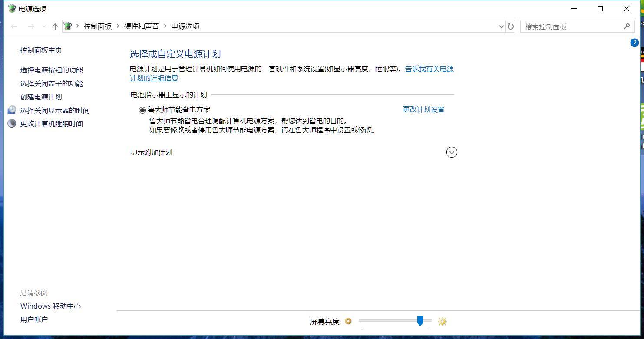The image size is (644, 339).
Task: Open 选择关闭盖子的功能
Action: coord(52,83)
